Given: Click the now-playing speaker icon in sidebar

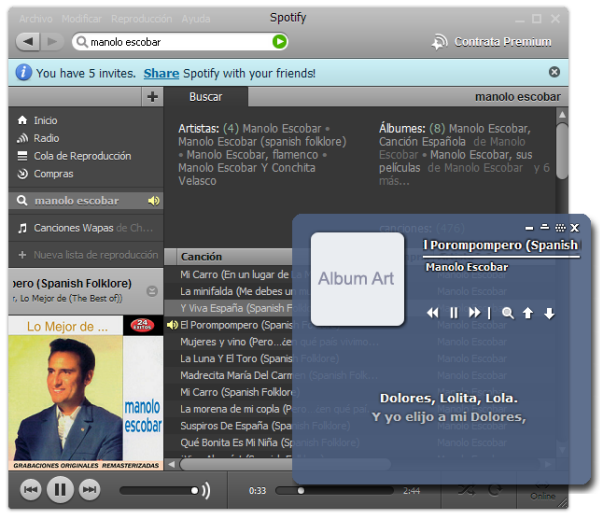Looking at the screenshot, I should (154, 201).
